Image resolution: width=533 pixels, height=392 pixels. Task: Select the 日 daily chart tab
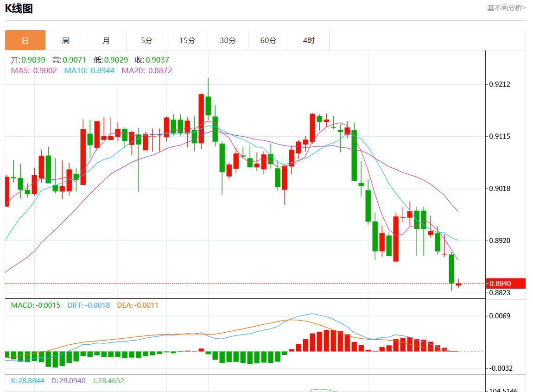25,40
